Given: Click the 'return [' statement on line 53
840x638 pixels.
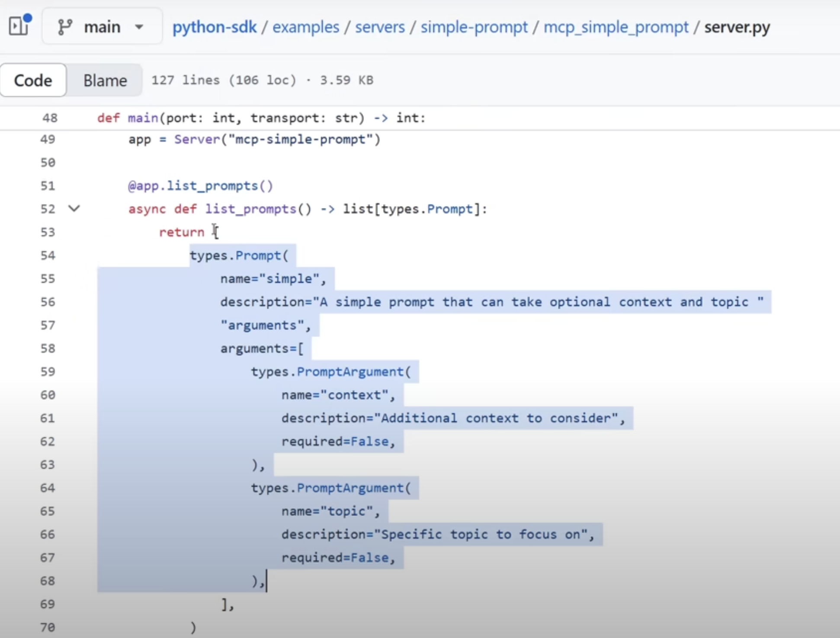Looking at the screenshot, I should pos(189,232).
